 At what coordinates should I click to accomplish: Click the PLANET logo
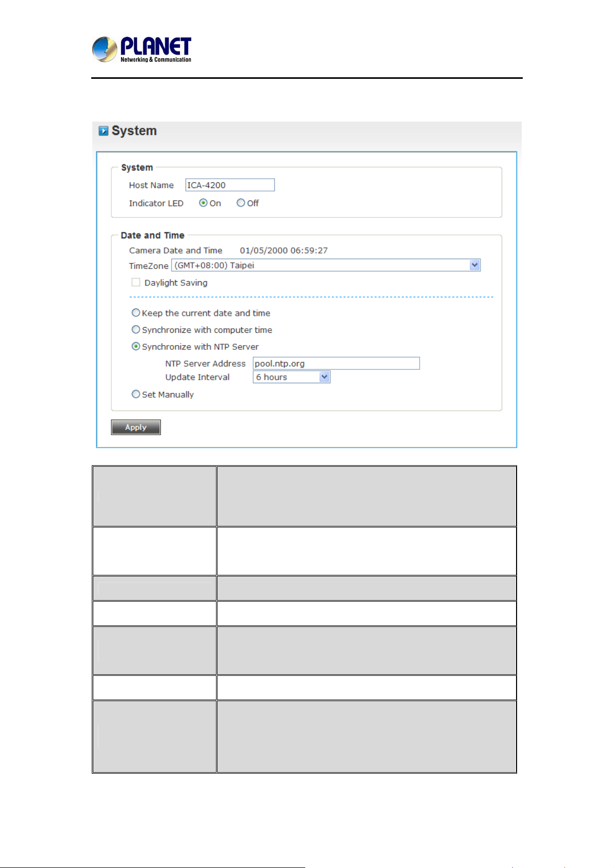(142, 49)
